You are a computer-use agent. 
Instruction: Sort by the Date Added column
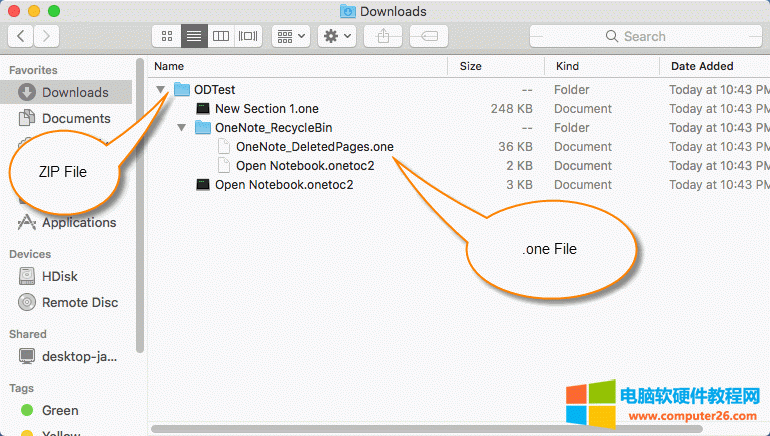click(x=701, y=66)
